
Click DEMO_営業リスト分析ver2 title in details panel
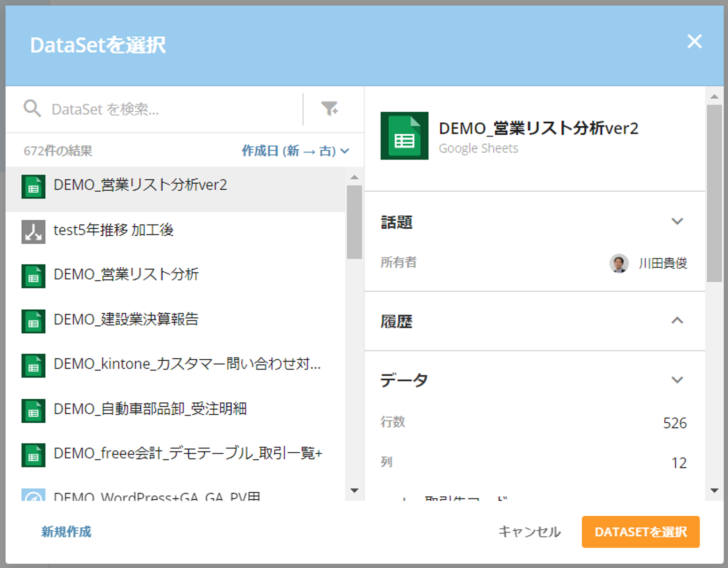click(x=539, y=128)
